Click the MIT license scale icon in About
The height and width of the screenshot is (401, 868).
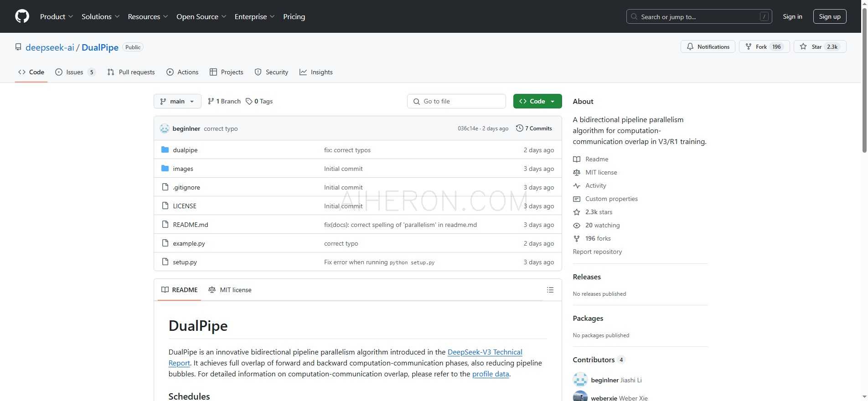click(577, 172)
